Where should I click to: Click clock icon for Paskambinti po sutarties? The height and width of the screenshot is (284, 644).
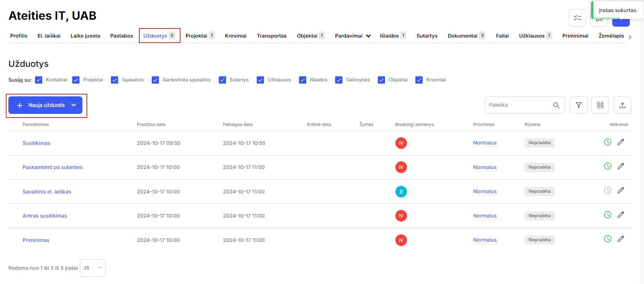click(608, 166)
